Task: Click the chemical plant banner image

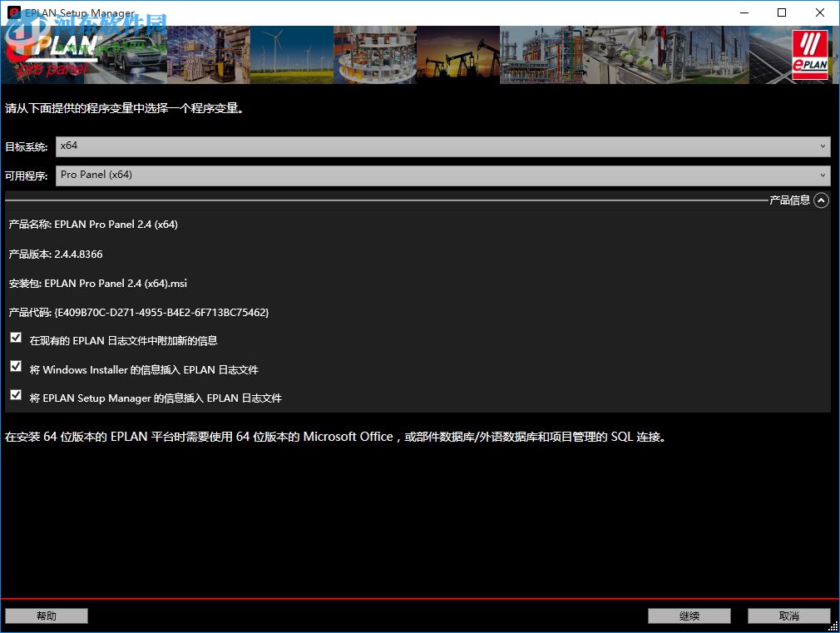Action: 541,54
